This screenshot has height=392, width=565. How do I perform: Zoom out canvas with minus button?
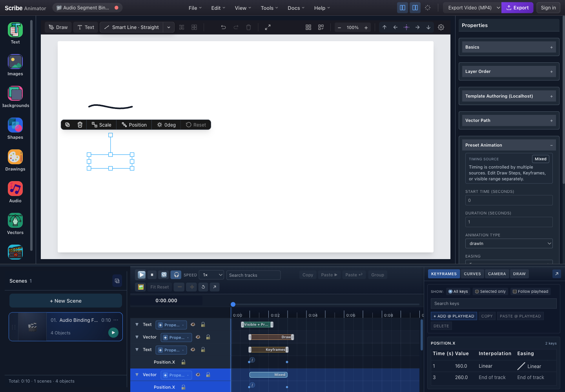point(339,27)
